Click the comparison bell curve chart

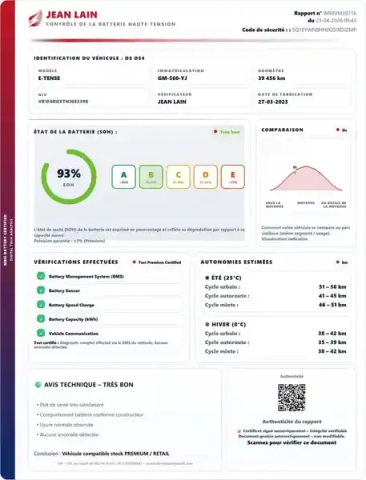click(x=306, y=178)
